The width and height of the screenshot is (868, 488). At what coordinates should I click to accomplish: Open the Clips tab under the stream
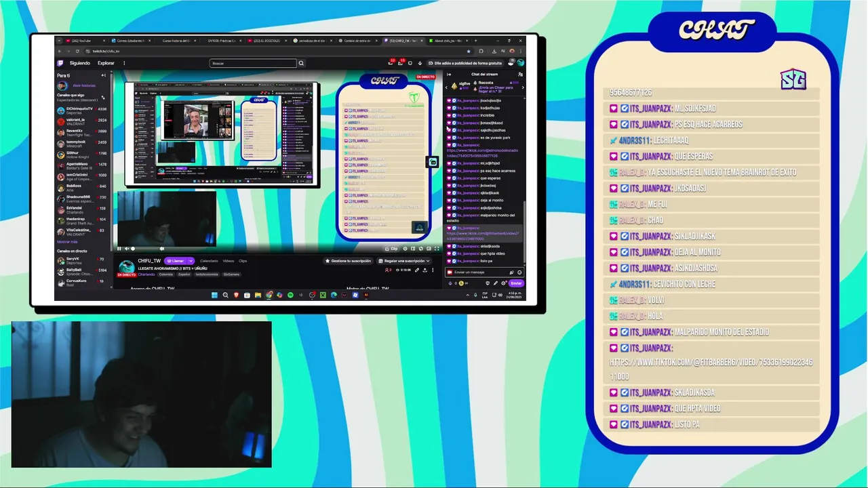[x=243, y=261]
